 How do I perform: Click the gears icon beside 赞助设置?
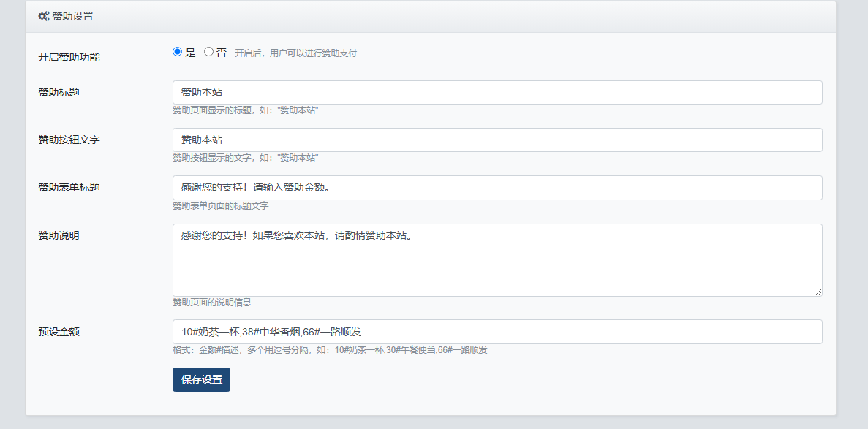click(43, 16)
